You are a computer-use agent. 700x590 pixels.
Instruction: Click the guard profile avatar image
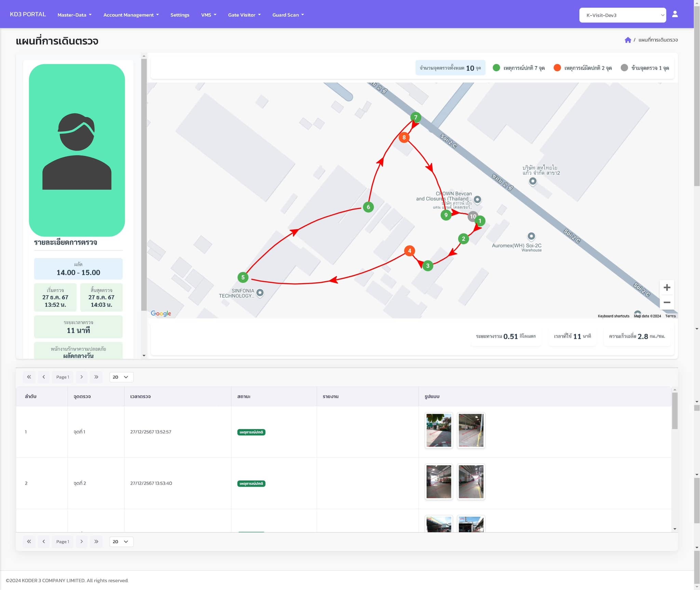coord(77,150)
